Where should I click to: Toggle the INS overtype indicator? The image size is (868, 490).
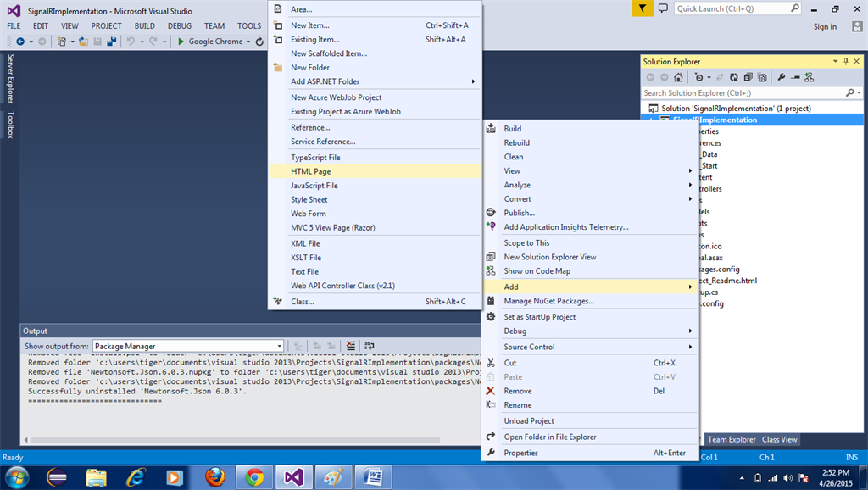(852, 456)
